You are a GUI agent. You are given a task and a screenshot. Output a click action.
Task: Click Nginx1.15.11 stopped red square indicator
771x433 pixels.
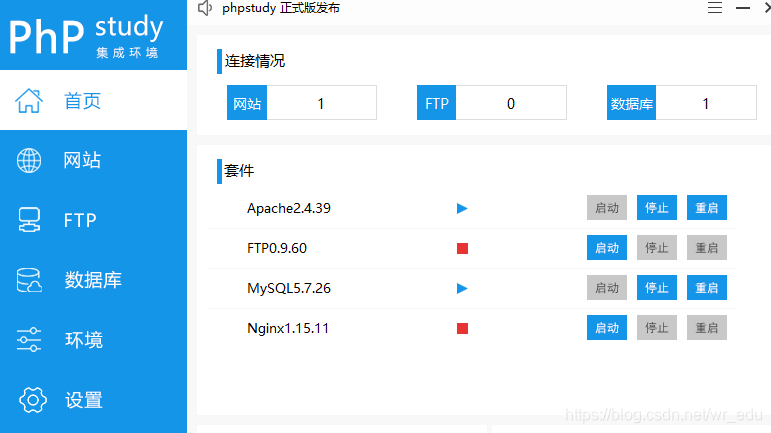coord(462,328)
